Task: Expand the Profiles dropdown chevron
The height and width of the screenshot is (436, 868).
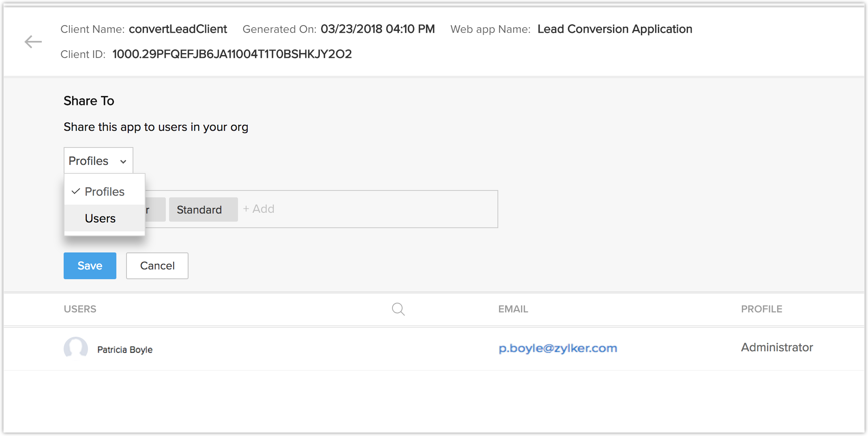Action: (123, 161)
